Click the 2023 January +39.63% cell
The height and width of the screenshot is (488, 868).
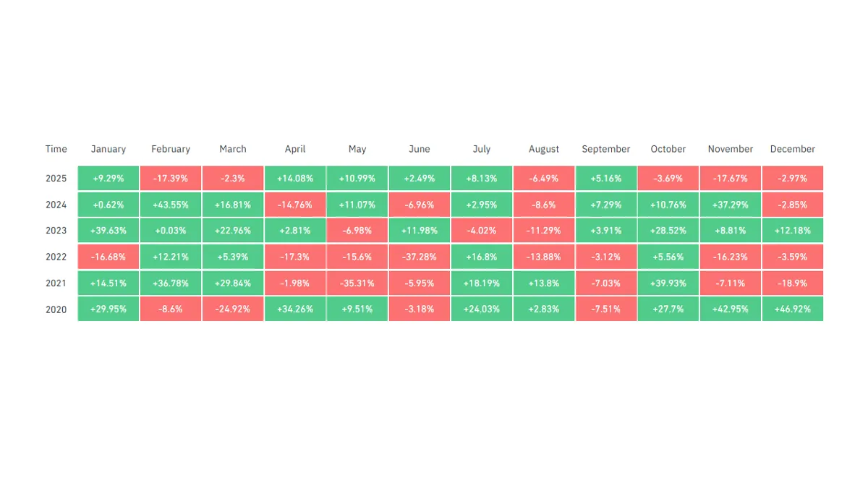(x=109, y=231)
